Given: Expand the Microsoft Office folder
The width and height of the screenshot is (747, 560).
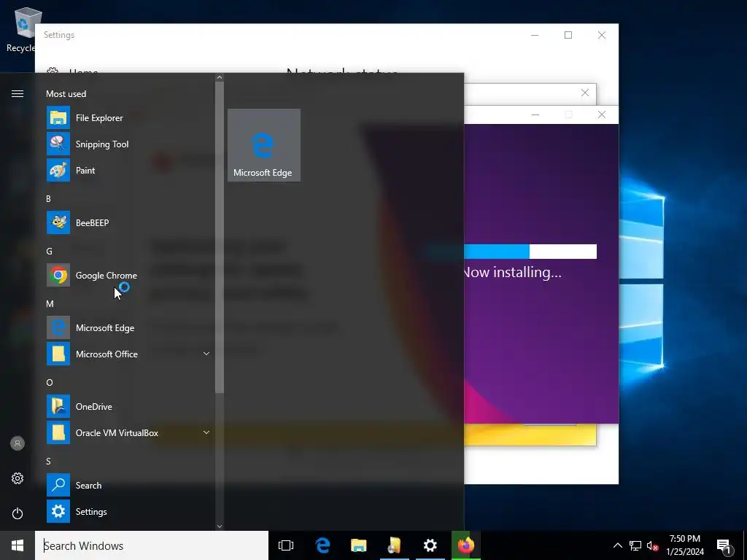Looking at the screenshot, I should [x=206, y=354].
